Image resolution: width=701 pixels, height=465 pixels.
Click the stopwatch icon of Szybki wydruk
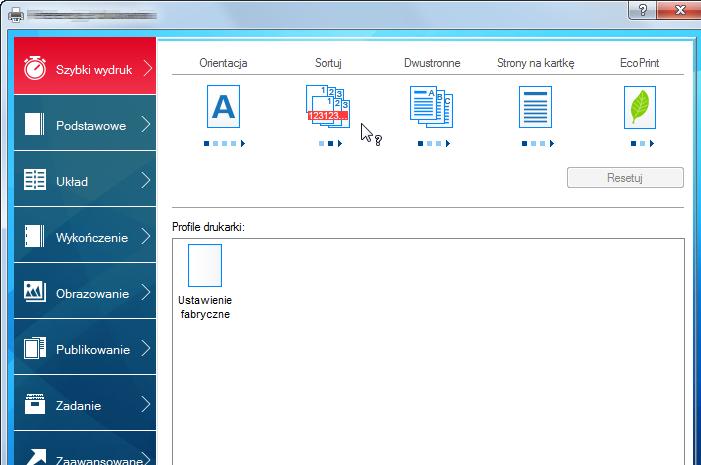click(x=35, y=68)
